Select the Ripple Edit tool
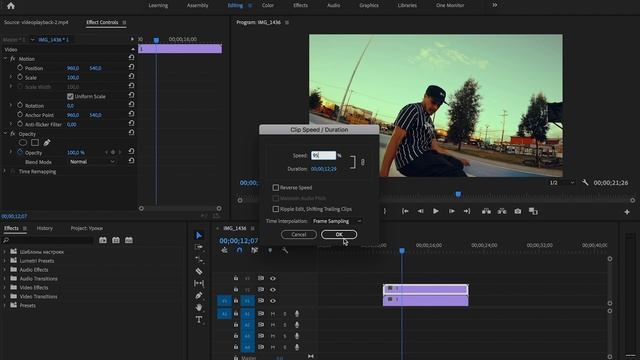The width and height of the screenshot is (640, 360). (199, 259)
